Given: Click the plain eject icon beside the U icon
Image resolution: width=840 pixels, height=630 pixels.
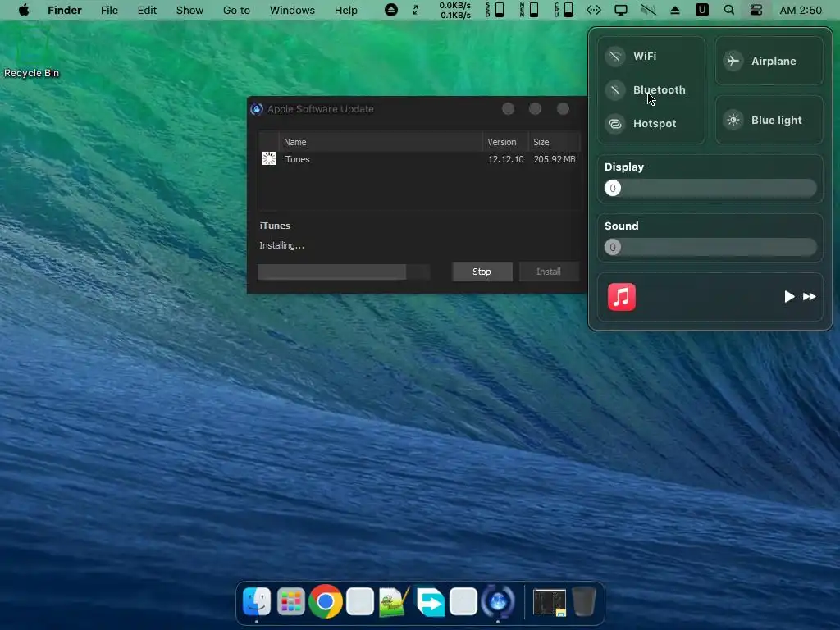Looking at the screenshot, I should tap(675, 10).
